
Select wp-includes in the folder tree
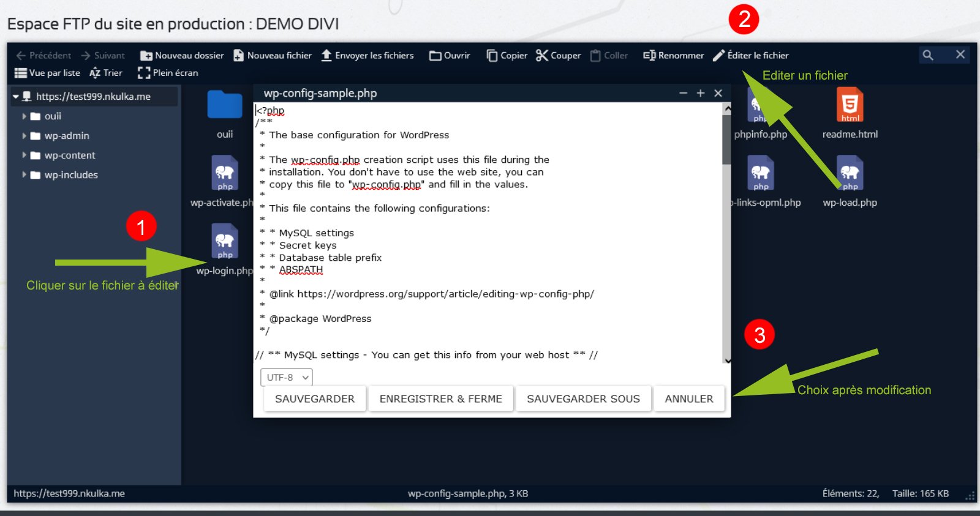pyautogui.click(x=71, y=175)
